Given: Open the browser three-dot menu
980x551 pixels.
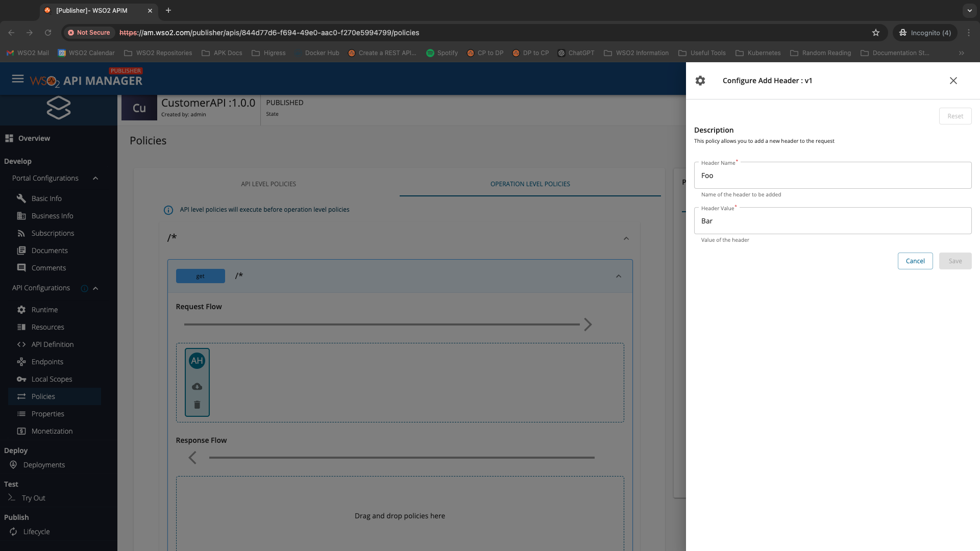Looking at the screenshot, I should [969, 33].
